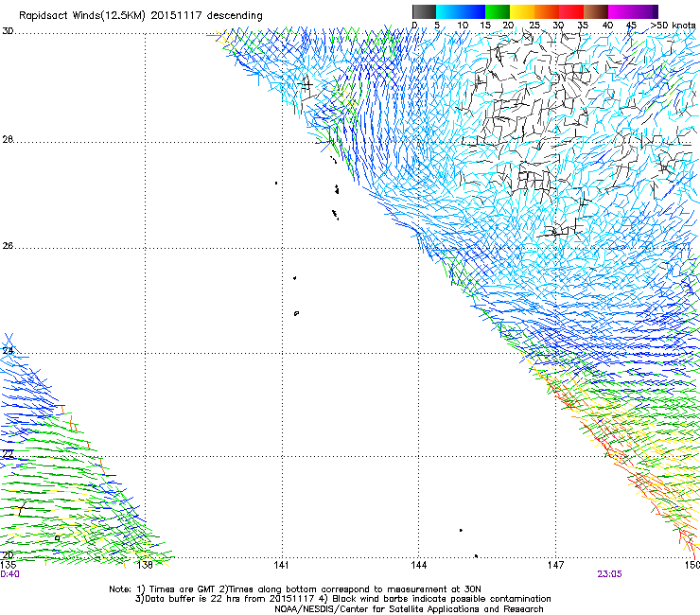Screen dimensions: 700x615
Task: Click the note line 'Times are GMT'
Action: 295,589
